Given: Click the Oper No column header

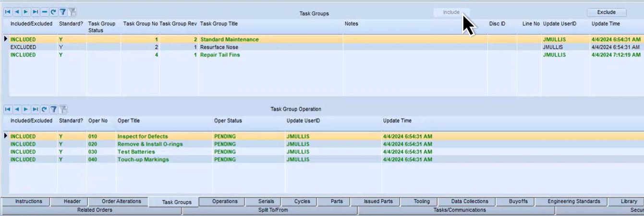Looking at the screenshot, I should (x=98, y=120).
